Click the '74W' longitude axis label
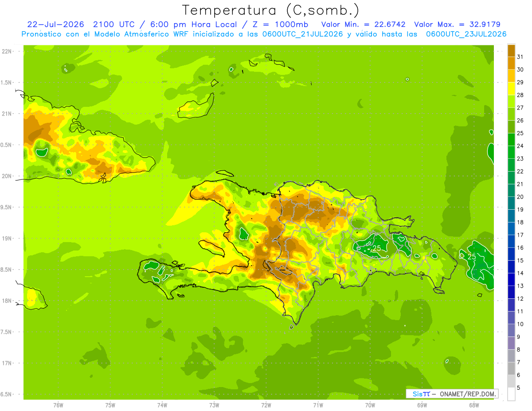532x411 pixels. point(162,405)
